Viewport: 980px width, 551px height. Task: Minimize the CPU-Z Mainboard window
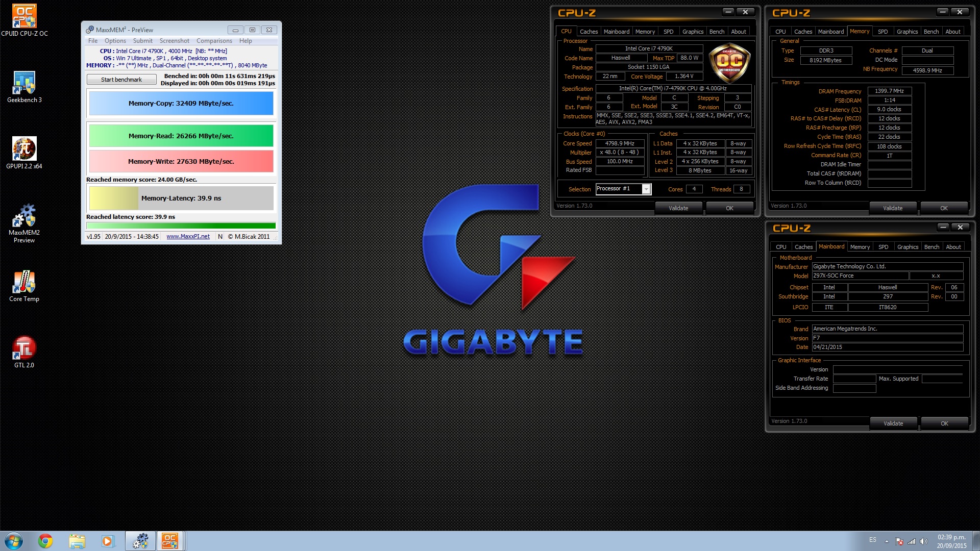tap(943, 227)
